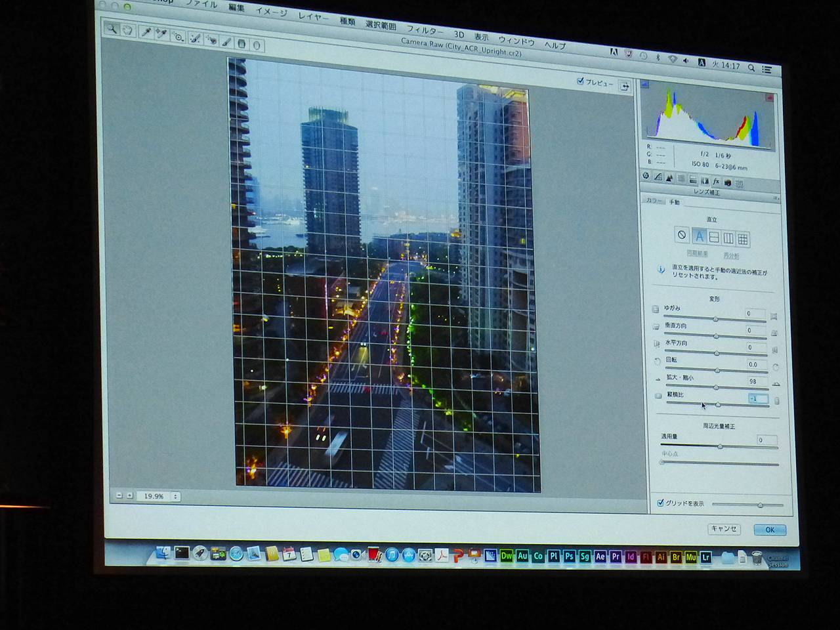Select the Adjustment Brush tool
The image size is (840, 630).
point(227,42)
